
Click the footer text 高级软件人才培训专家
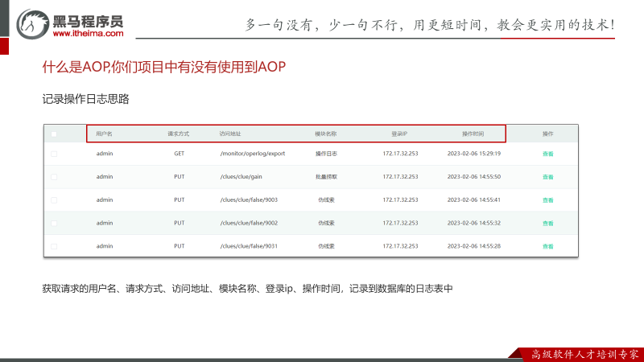click(x=585, y=354)
